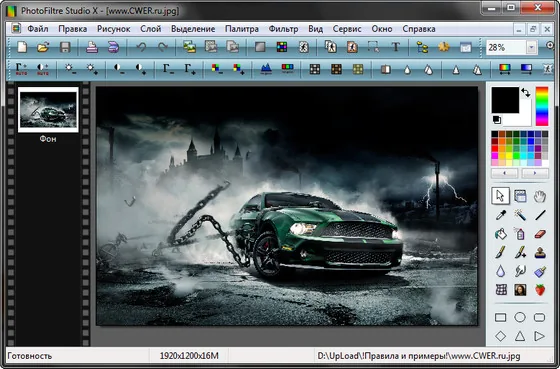
Task: Select the Paintbrush tool
Action: pyautogui.click(x=501, y=253)
